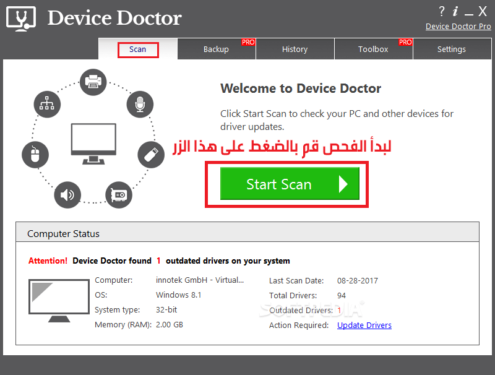
Task: Click the Outdated Drivers count value
Action: tap(339, 310)
